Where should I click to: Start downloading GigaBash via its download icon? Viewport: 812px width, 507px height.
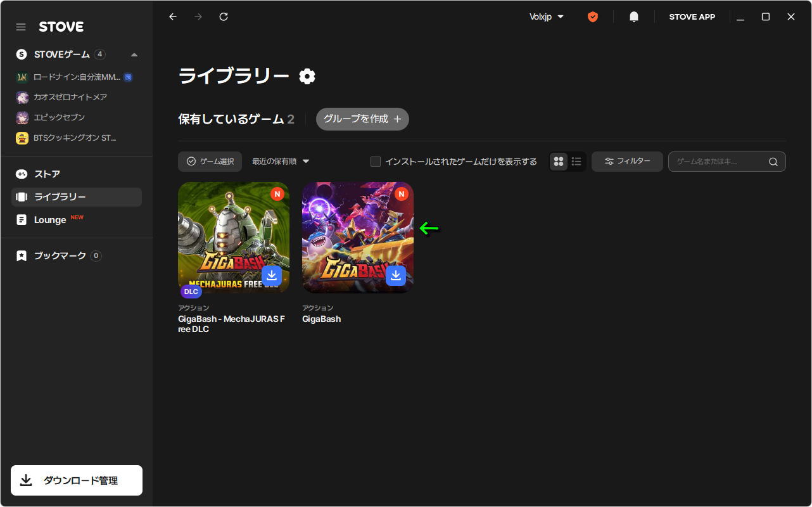396,276
